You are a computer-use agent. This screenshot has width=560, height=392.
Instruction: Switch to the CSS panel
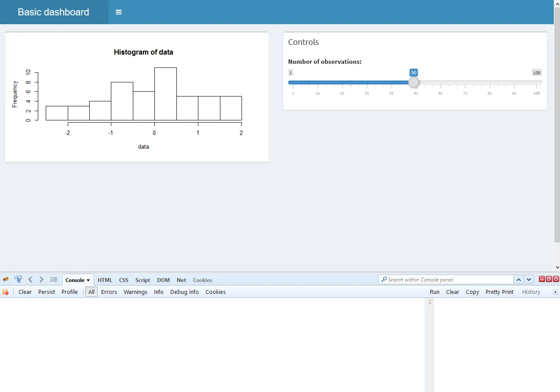[124, 280]
